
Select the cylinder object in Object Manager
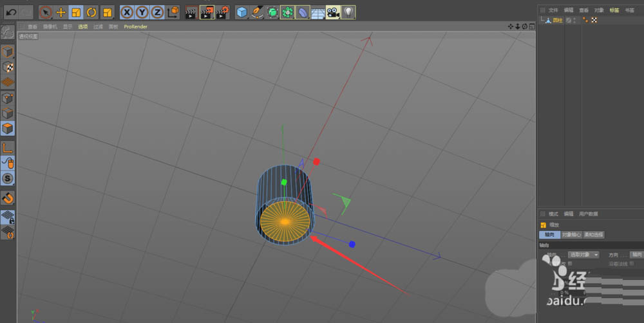(558, 20)
